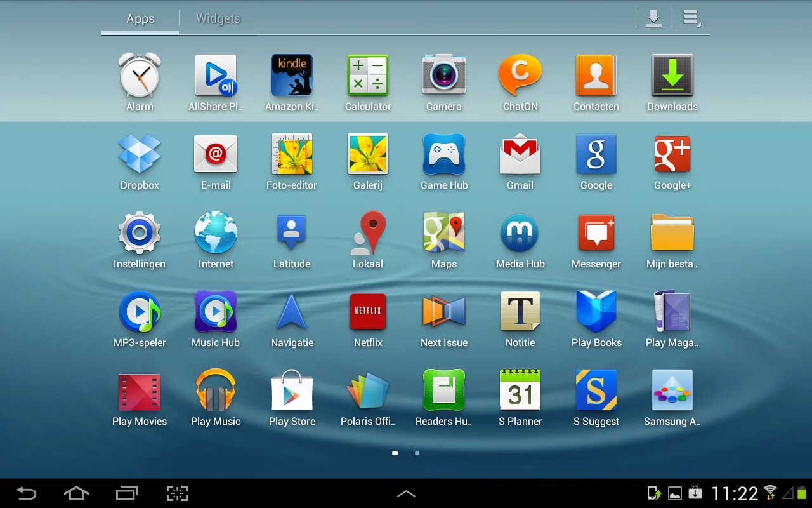Open the recent apps button
This screenshot has width=812, height=508.
click(x=127, y=493)
